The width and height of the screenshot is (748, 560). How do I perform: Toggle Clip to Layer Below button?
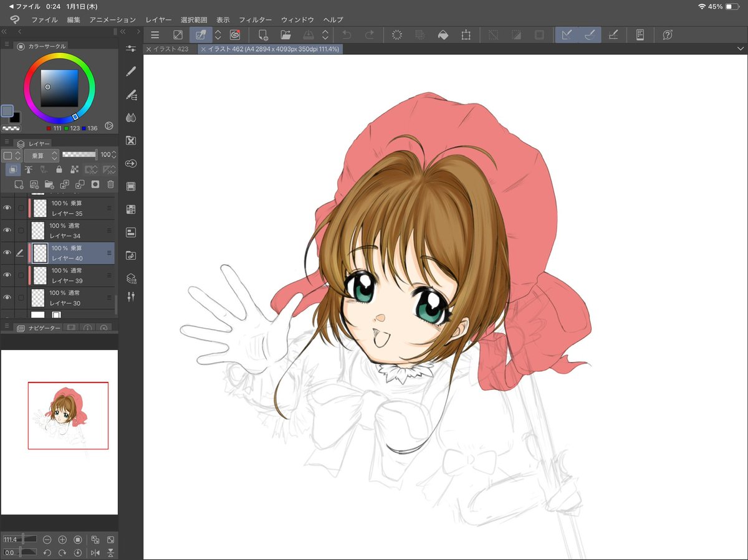(x=14, y=169)
